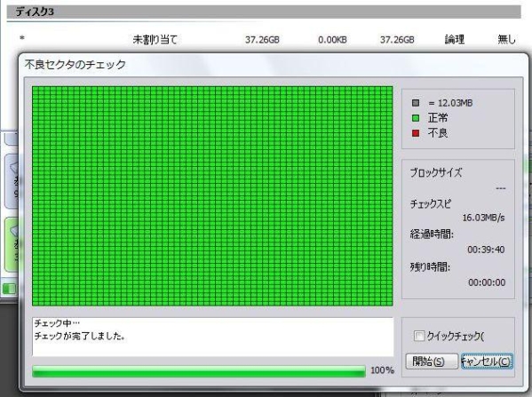This screenshot has height=397, width=532.
Task: Click the 16.03MB/s check speed value
Action: coord(483,218)
